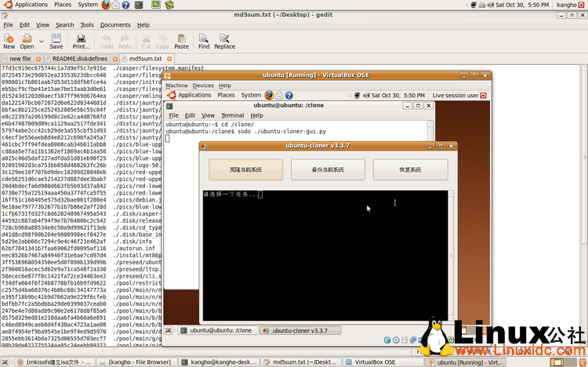Close the README.diskdefines tab
Viewport: 588px width, 367px height.
[115, 59]
